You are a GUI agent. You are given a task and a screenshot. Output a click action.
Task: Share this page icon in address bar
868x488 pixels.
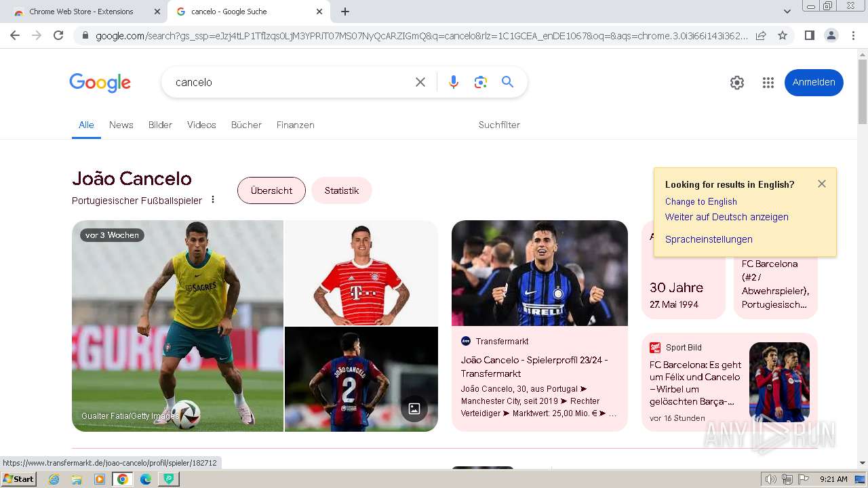(x=761, y=35)
